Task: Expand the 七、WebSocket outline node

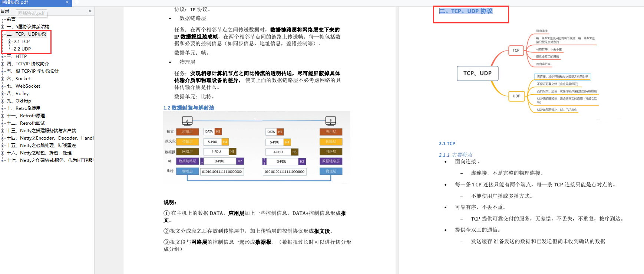Action: coord(3,86)
